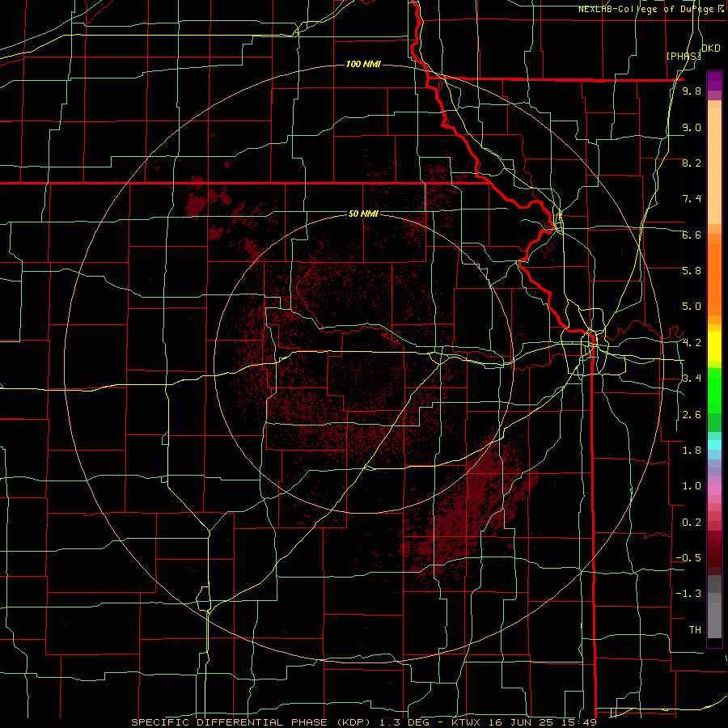Click the purple top segment of color bar
Screen dimensions: 728x728
tap(714, 81)
